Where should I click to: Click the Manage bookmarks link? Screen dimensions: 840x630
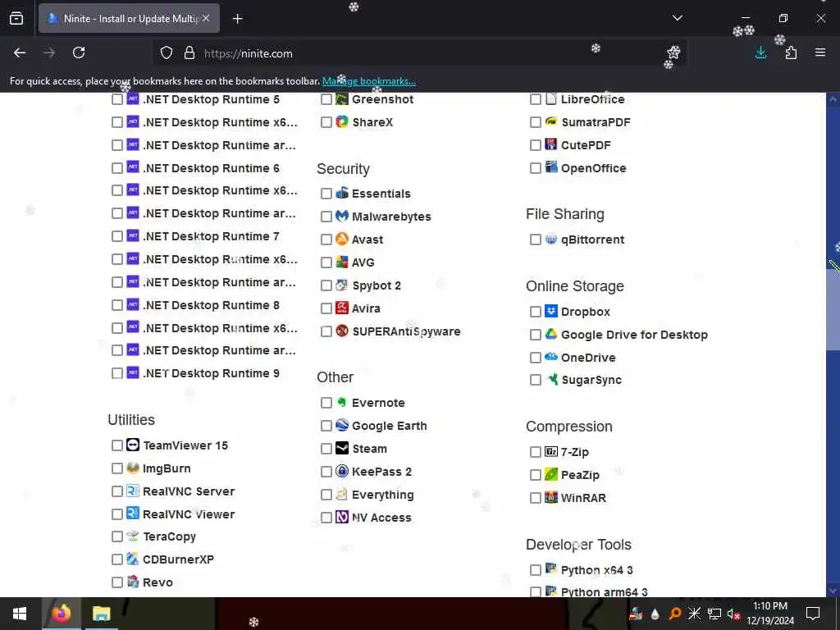(368, 81)
